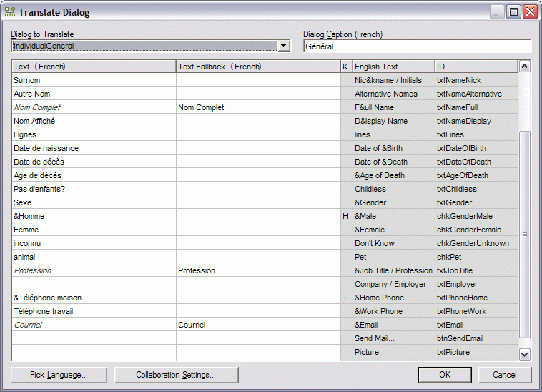Image resolution: width=542 pixels, height=392 pixels.
Task: Click the H shortcut key cell for &Male
Action: click(x=347, y=216)
